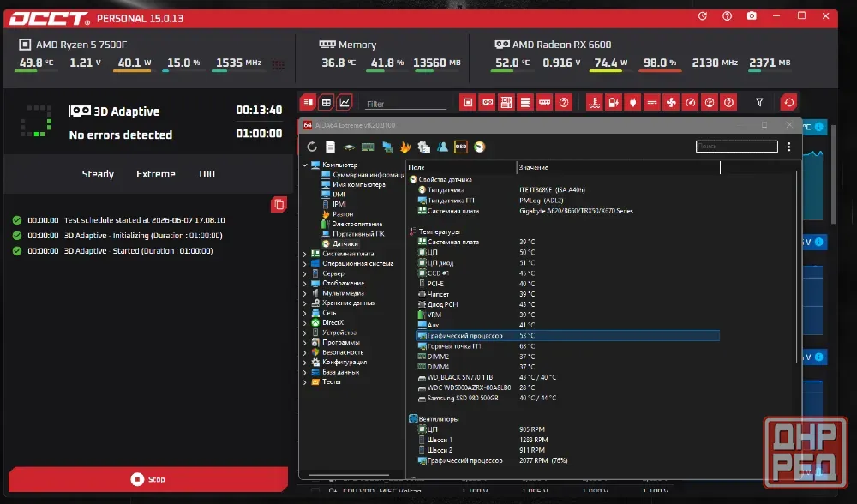Click the voltage dash-line filter icon
Screen dimensions: 857x504
point(651,102)
